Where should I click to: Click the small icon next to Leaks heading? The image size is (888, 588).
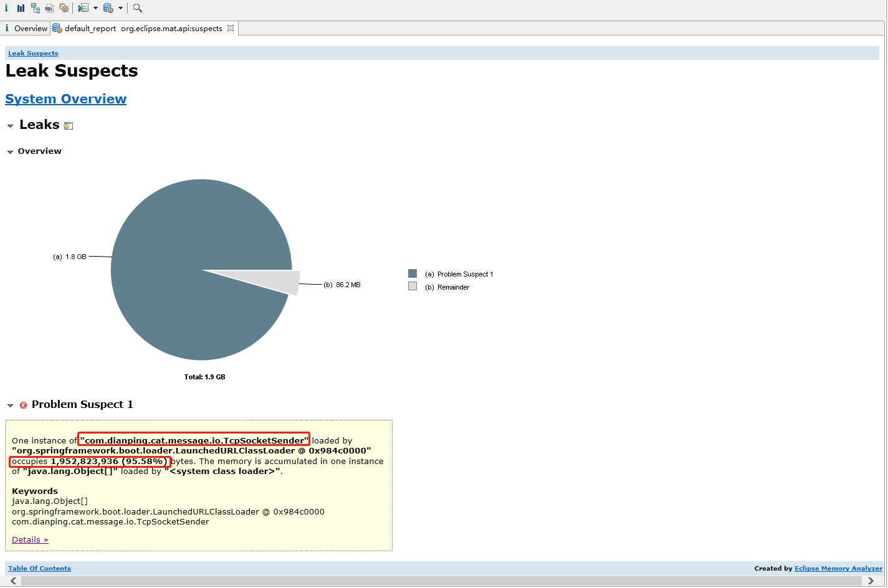[69, 126]
